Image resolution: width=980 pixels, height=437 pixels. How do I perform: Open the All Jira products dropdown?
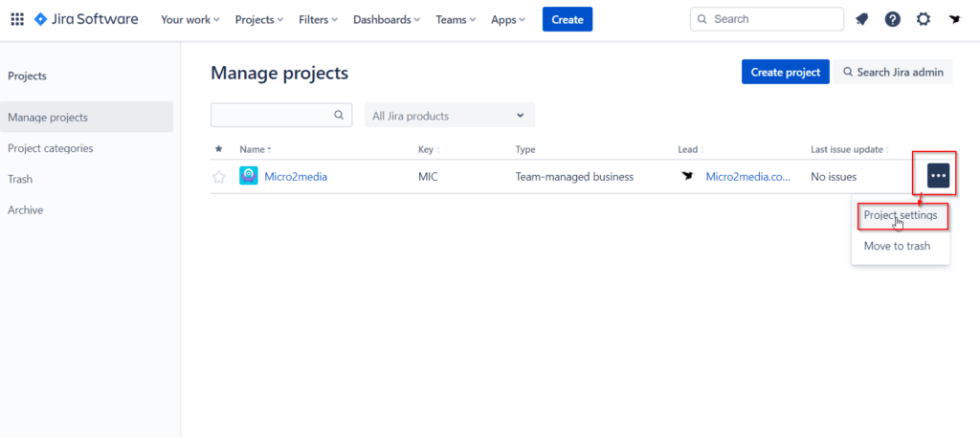coord(450,116)
